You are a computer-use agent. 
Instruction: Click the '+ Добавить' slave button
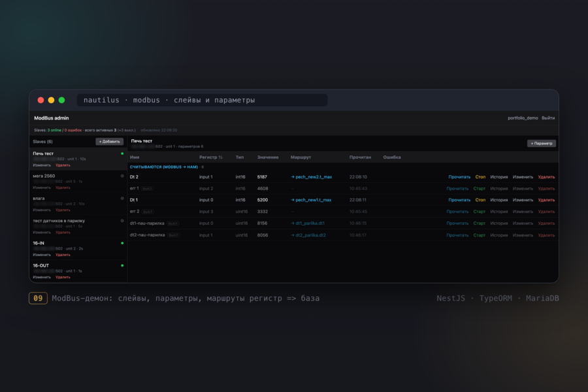pos(110,141)
